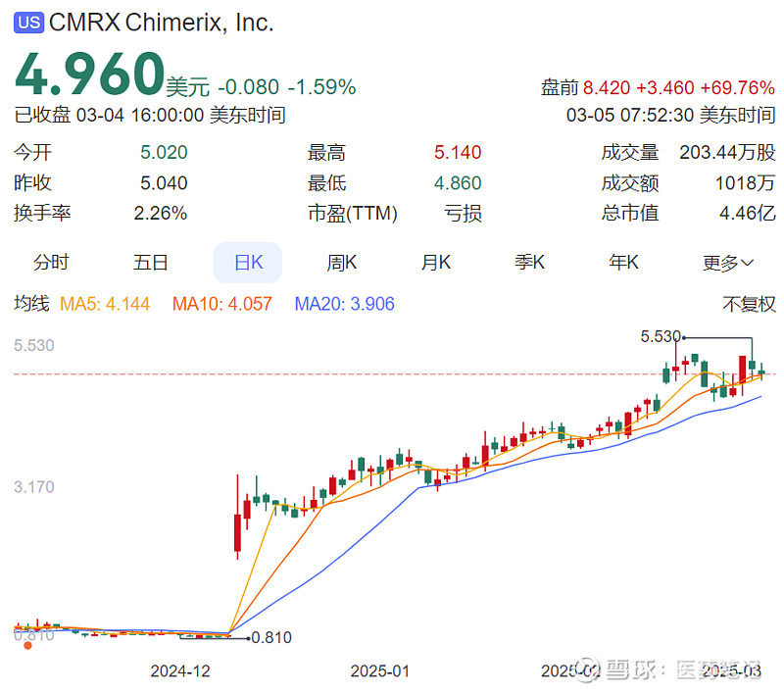Expand the 更多 chart options dropdown
Screen dimensions: 784x694
click(x=720, y=262)
